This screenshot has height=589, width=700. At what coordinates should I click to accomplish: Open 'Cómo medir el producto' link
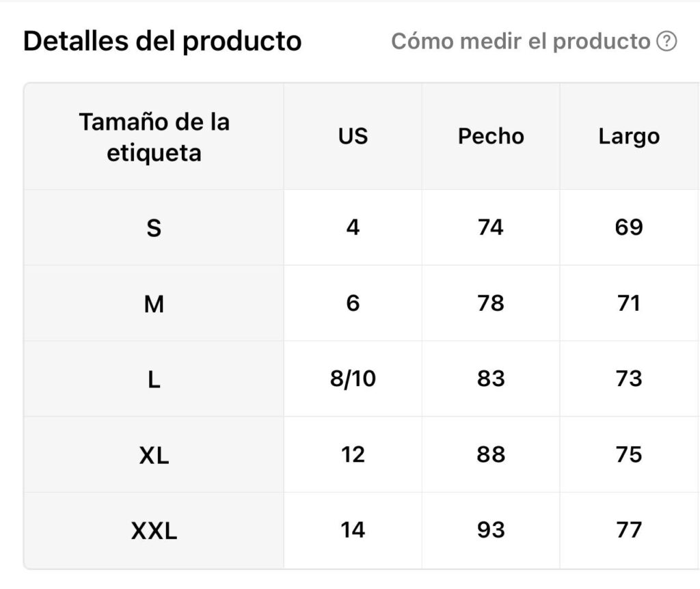pos(520,42)
